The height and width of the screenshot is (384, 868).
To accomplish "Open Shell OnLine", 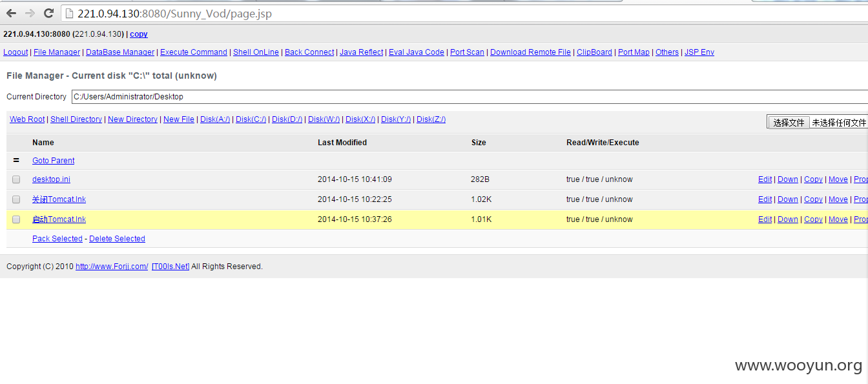I will pyautogui.click(x=256, y=52).
